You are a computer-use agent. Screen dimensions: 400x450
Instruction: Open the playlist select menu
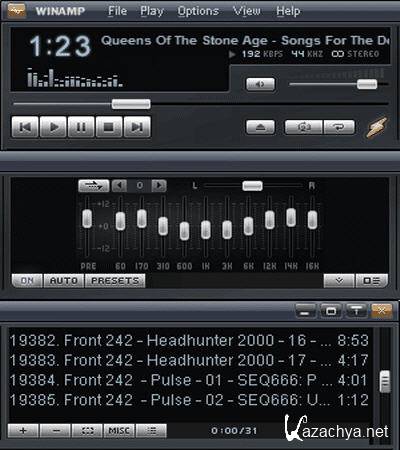coord(87,431)
